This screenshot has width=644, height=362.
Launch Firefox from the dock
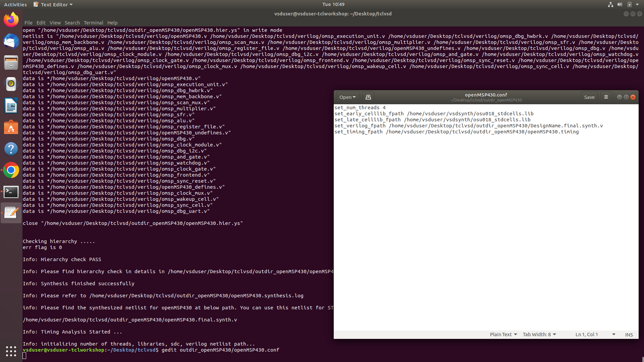[x=11, y=20]
